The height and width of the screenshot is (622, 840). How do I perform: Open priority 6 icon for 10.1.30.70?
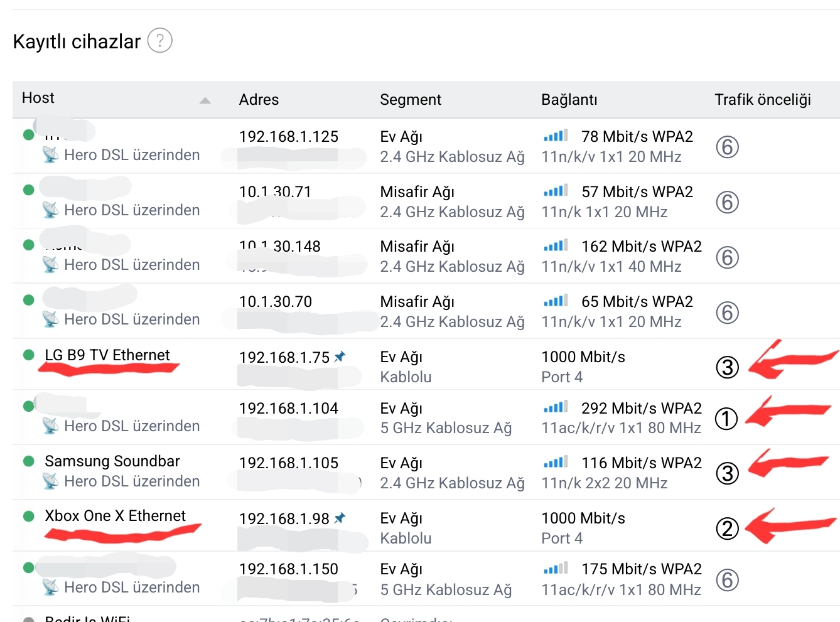pyautogui.click(x=727, y=313)
